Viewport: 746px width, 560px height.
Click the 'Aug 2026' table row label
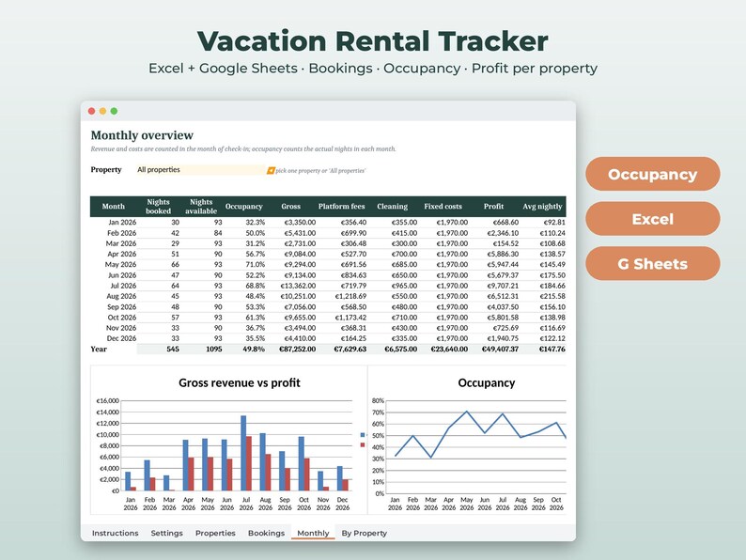pos(121,296)
